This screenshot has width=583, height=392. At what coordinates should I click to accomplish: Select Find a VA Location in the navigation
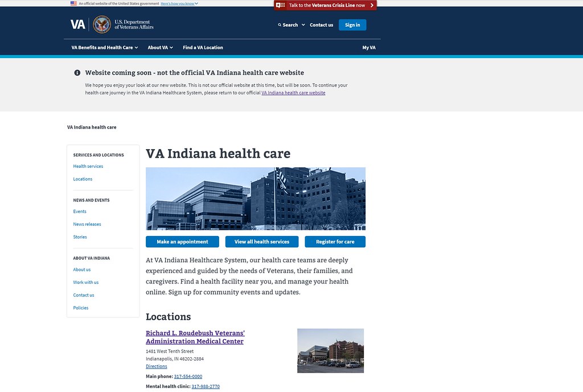(203, 48)
